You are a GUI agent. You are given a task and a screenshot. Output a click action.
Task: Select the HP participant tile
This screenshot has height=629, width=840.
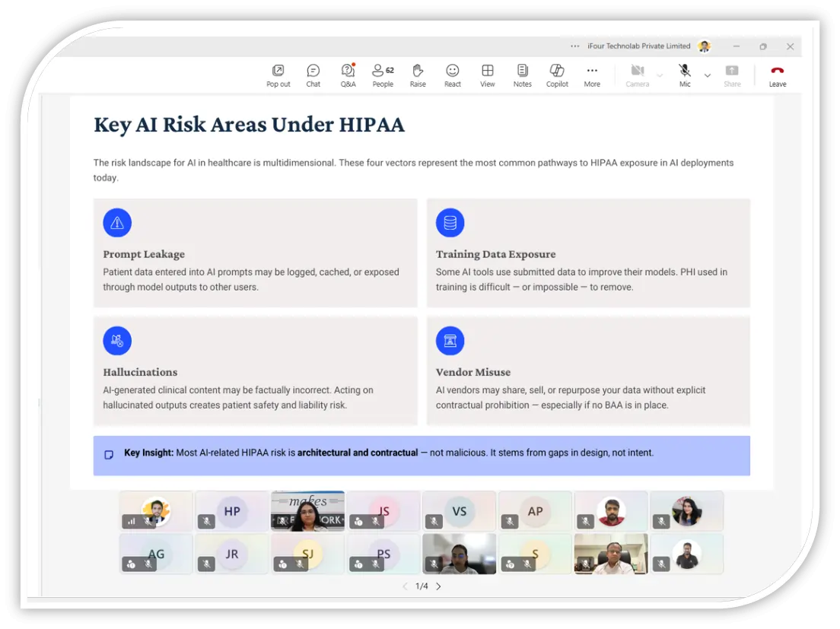232,511
